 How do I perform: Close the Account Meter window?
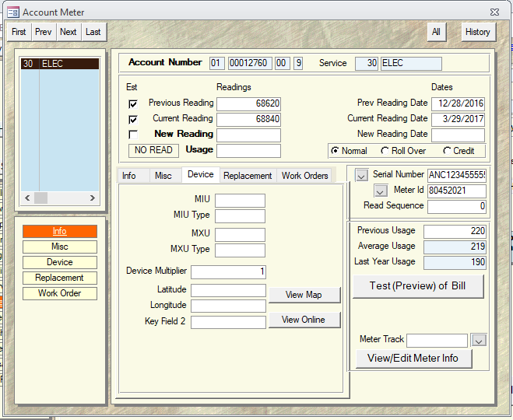pyautogui.click(x=494, y=12)
